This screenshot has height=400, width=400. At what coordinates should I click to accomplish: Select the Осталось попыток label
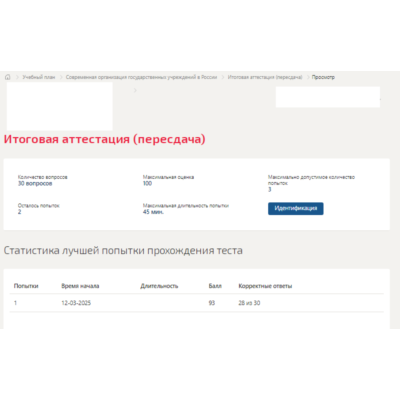tap(39, 206)
